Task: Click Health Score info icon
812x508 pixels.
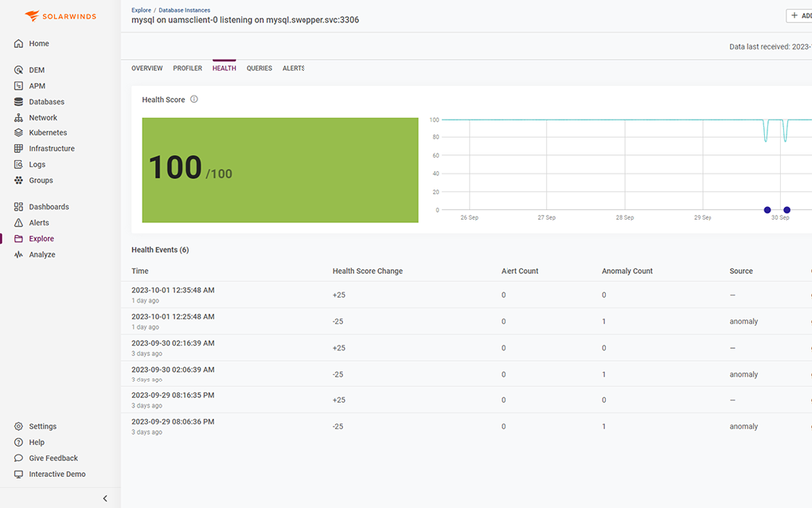Action: point(194,99)
